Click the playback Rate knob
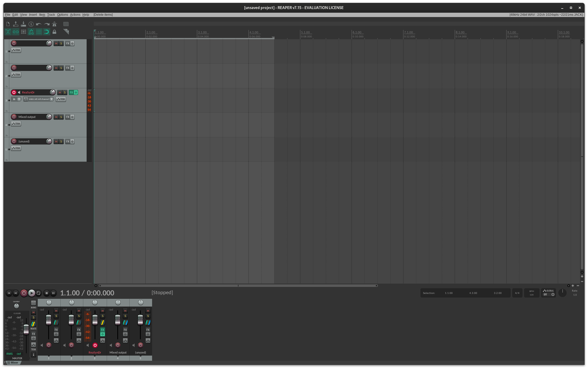588x369 pixels. pos(562,293)
